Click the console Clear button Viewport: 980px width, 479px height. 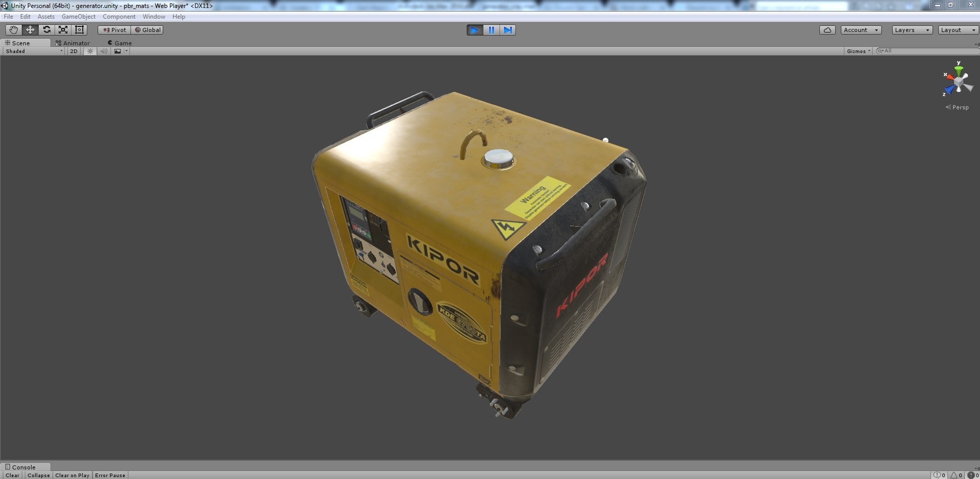pyautogui.click(x=12, y=475)
